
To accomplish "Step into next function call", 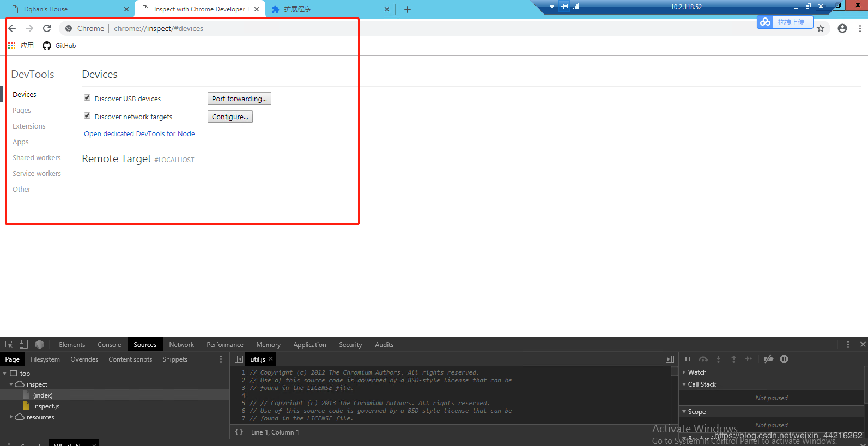I will click(x=718, y=359).
